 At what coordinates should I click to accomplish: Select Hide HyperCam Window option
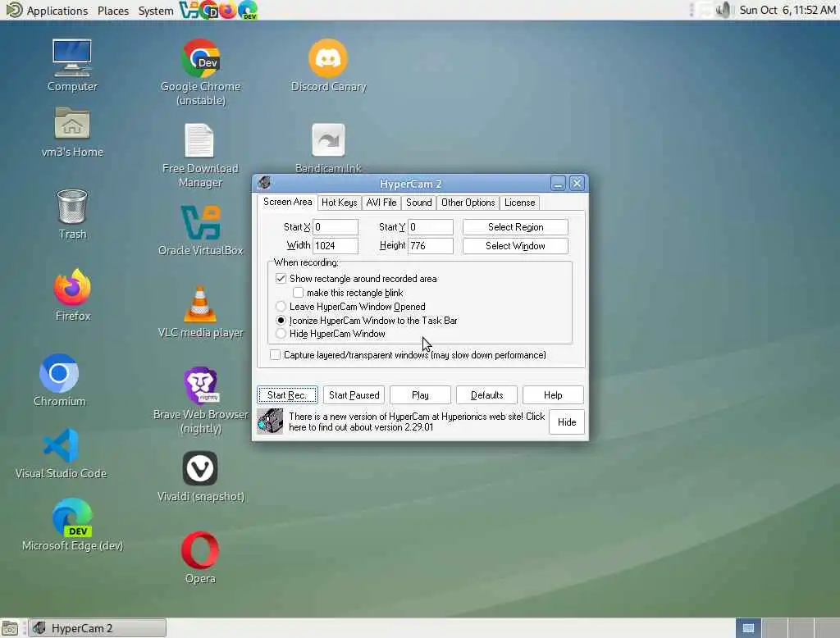[281, 334]
